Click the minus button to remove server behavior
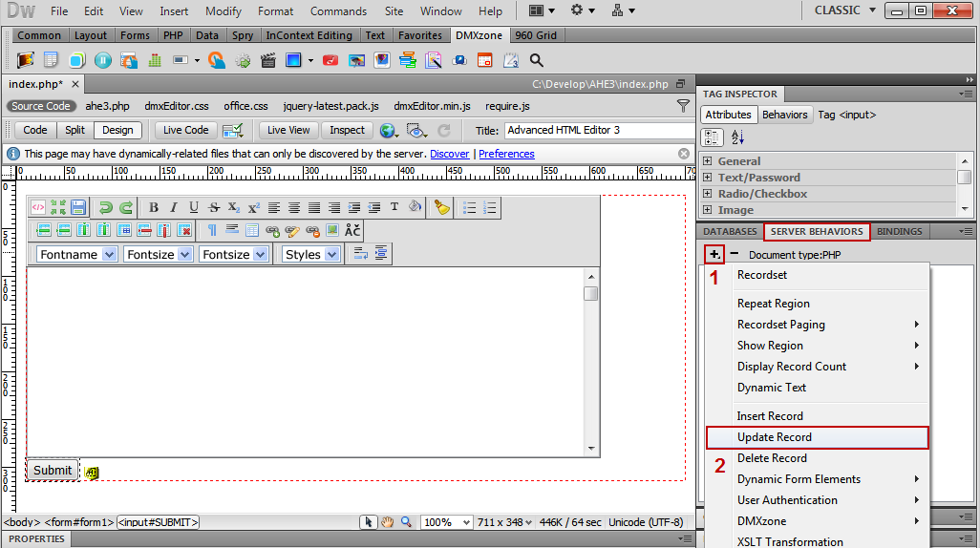The height and width of the screenshot is (548, 980). pos(735,254)
